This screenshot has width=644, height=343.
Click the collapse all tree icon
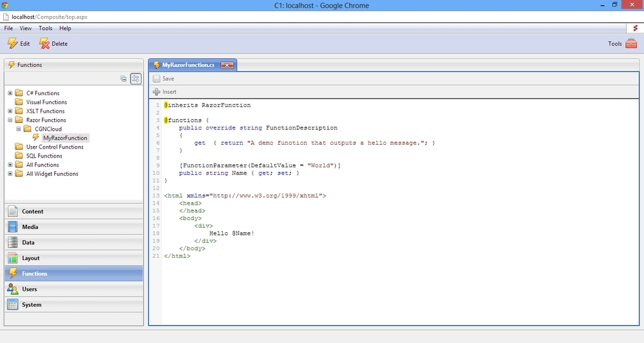[124, 79]
